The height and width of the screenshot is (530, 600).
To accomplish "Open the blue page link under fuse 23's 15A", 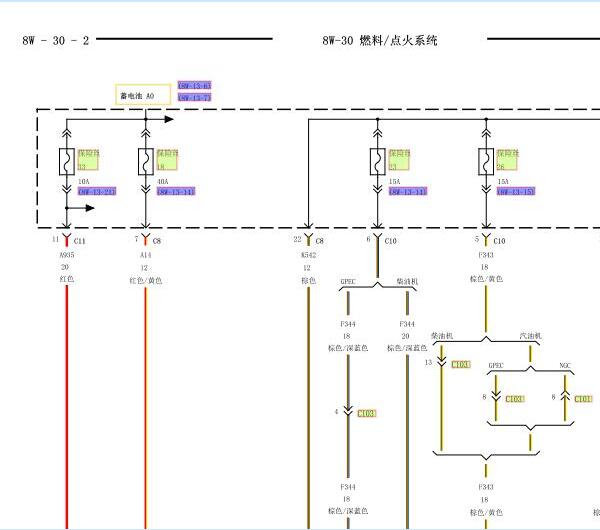I will pyautogui.click(x=408, y=191).
